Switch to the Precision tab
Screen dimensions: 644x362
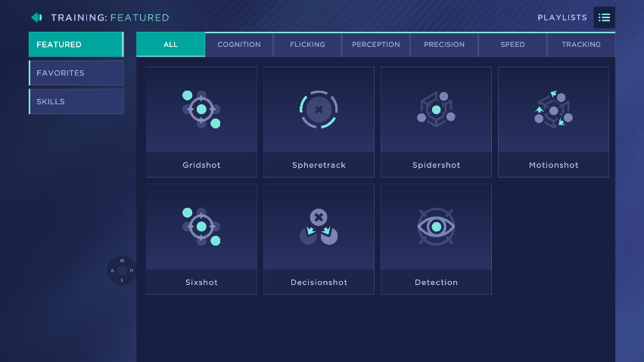pos(444,45)
